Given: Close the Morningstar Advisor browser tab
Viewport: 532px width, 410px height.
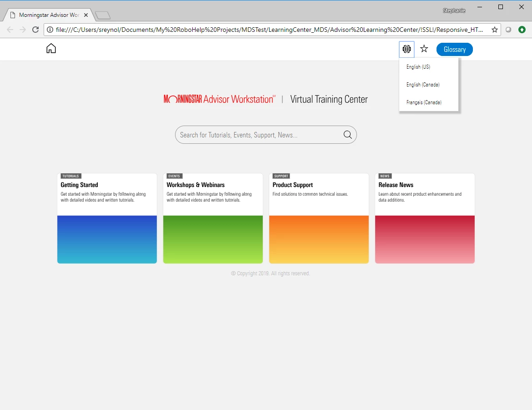Looking at the screenshot, I should (x=86, y=15).
